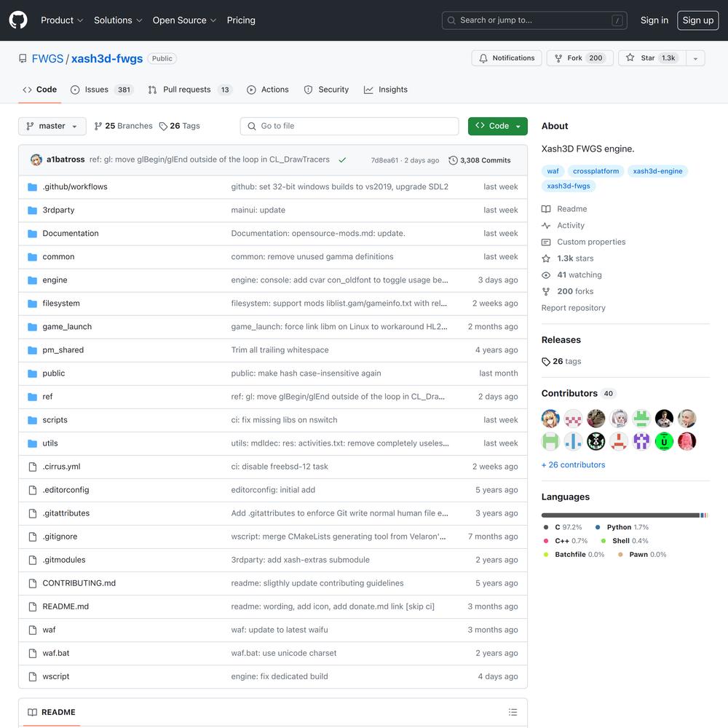The width and height of the screenshot is (728, 728).
Task: Select the README tab heading
Action: click(52, 712)
